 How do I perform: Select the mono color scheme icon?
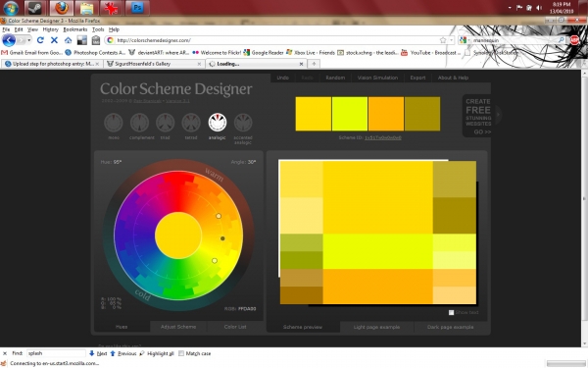coord(114,123)
